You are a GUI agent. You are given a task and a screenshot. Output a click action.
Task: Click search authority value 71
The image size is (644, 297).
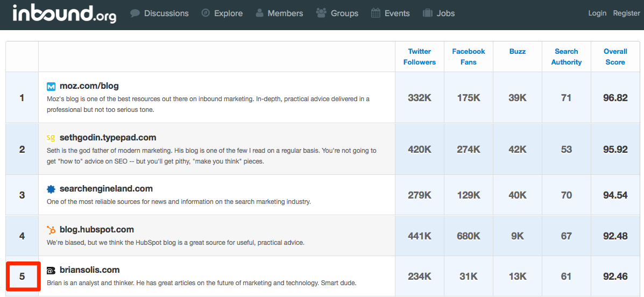pyautogui.click(x=567, y=98)
